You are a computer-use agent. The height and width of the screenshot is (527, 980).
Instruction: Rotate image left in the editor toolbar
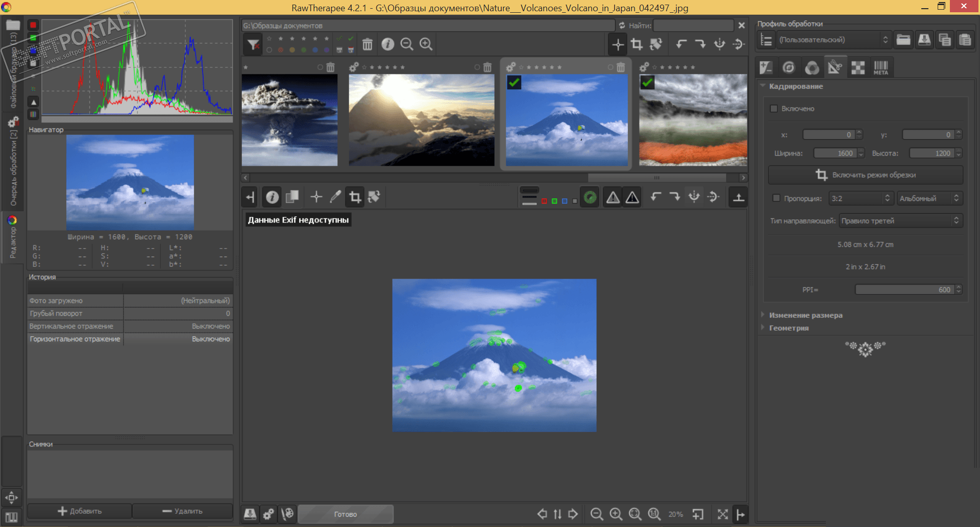point(656,197)
